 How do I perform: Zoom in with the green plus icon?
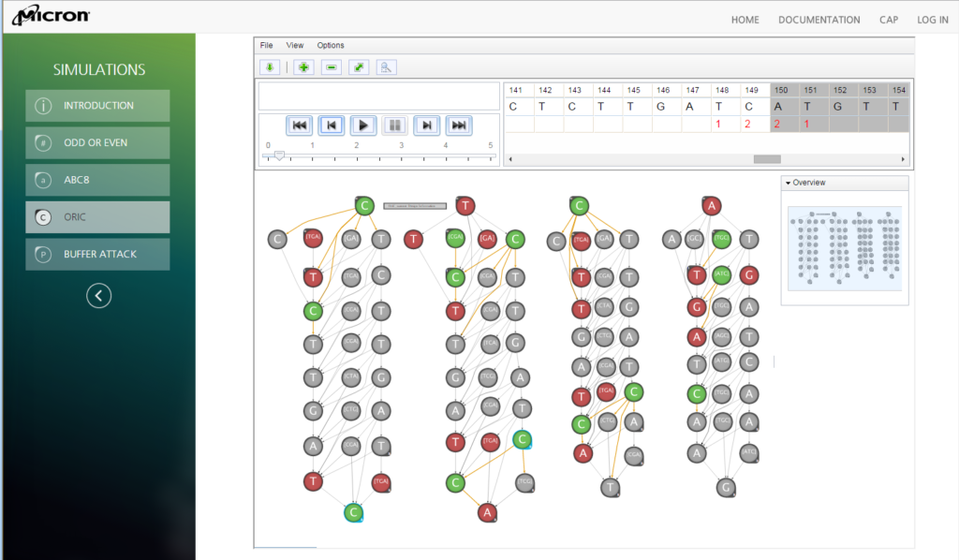303,67
